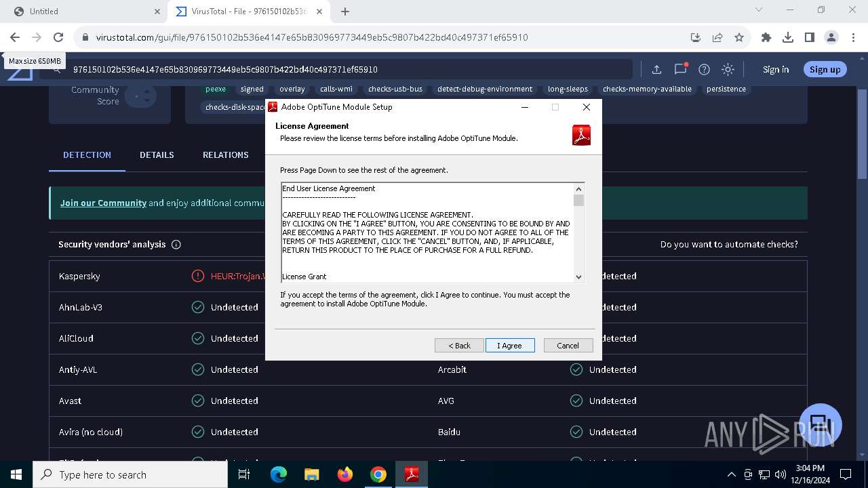Screen dimensions: 868x488
Task: Click the long-sleeps tag
Action: coord(568,89)
